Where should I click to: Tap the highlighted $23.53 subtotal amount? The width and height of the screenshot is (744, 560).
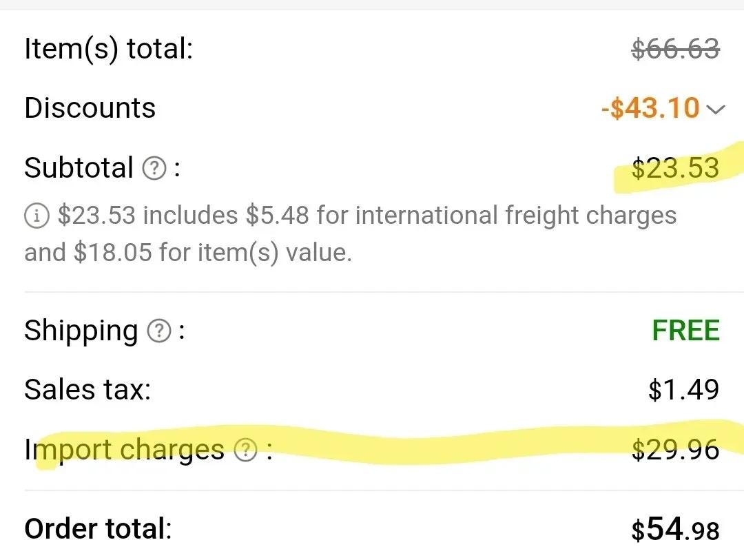(675, 168)
